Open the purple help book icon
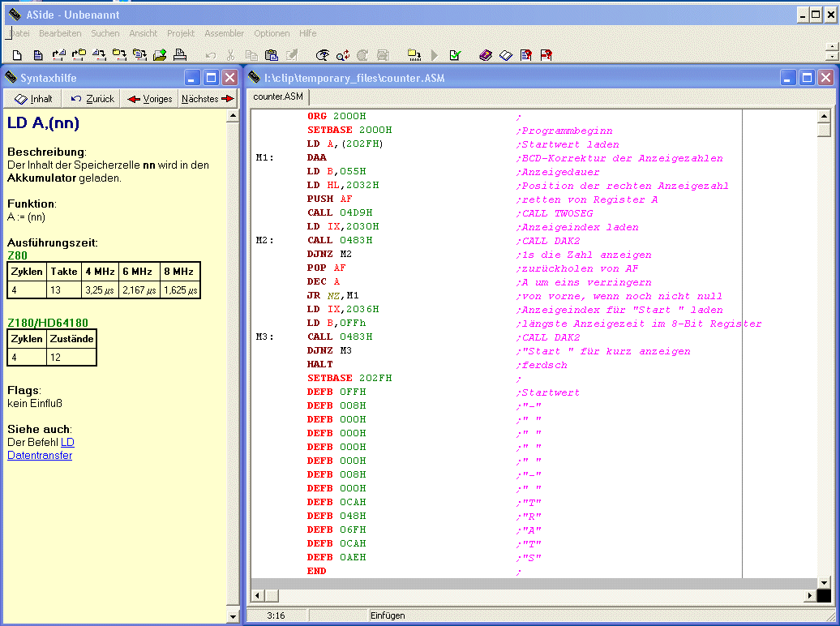Image resolution: width=840 pixels, height=626 pixels. pos(486,54)
